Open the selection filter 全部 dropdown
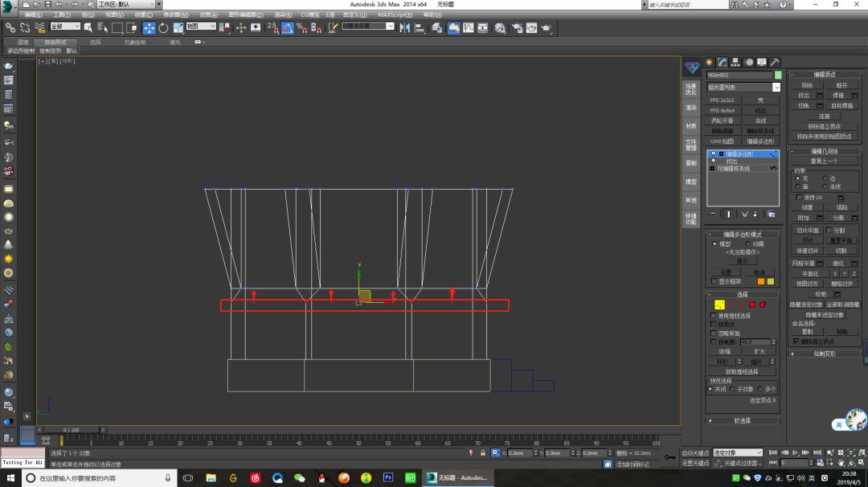868x487 pixels. click(65, 26)
